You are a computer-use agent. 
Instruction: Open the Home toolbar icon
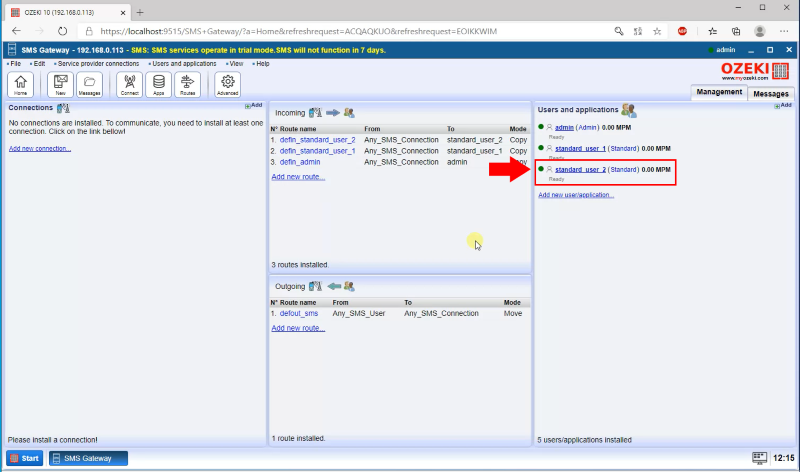coord(20,84)
